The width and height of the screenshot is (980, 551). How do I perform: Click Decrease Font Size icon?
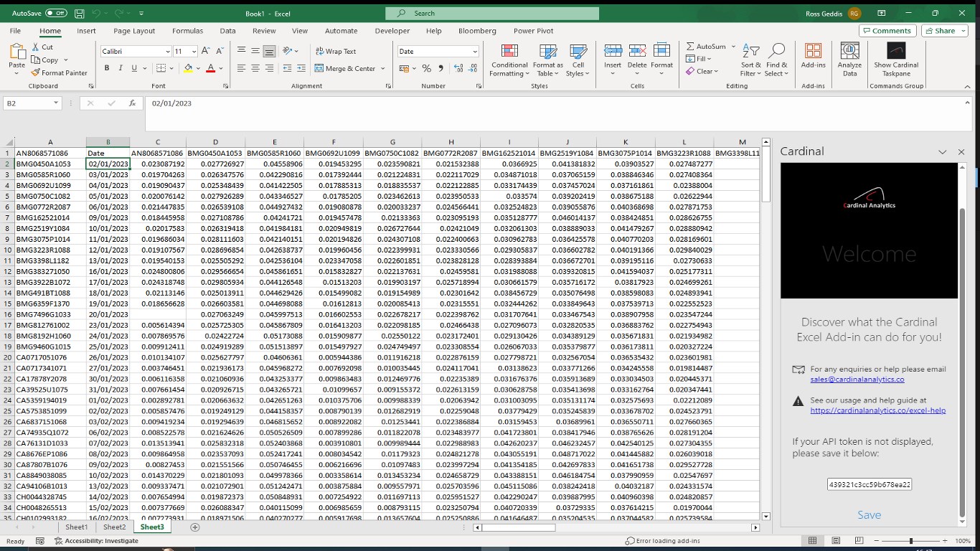[220, 51]
